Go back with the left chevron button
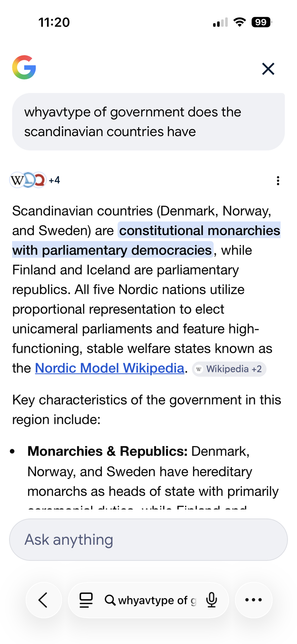297x644 pixels. 43,600
